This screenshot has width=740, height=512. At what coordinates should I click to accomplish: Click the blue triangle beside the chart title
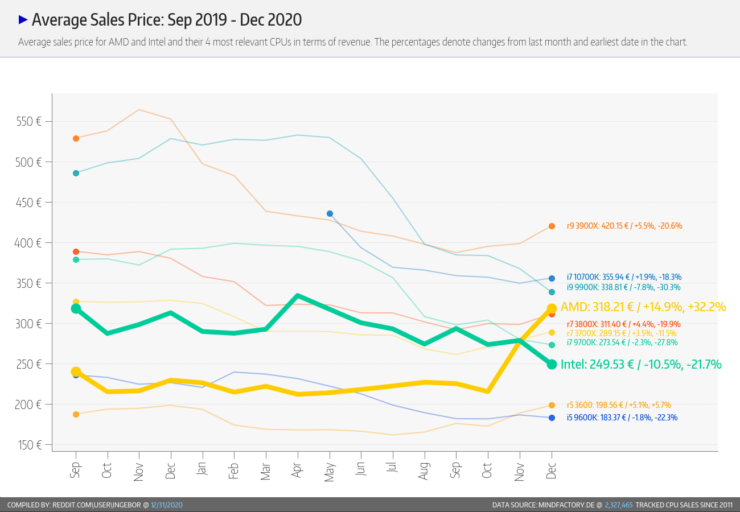(x=23, y=19)
